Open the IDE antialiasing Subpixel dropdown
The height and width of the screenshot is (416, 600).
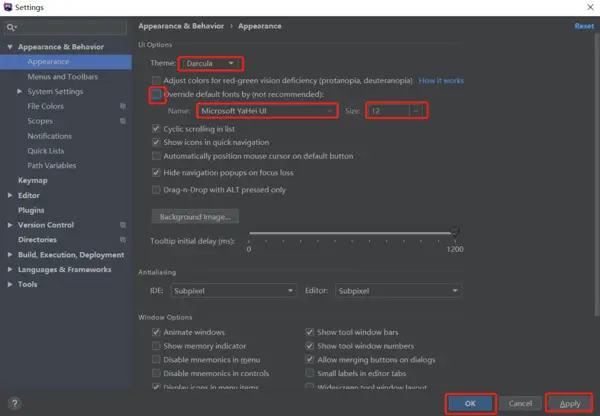(x=233, y=291)
